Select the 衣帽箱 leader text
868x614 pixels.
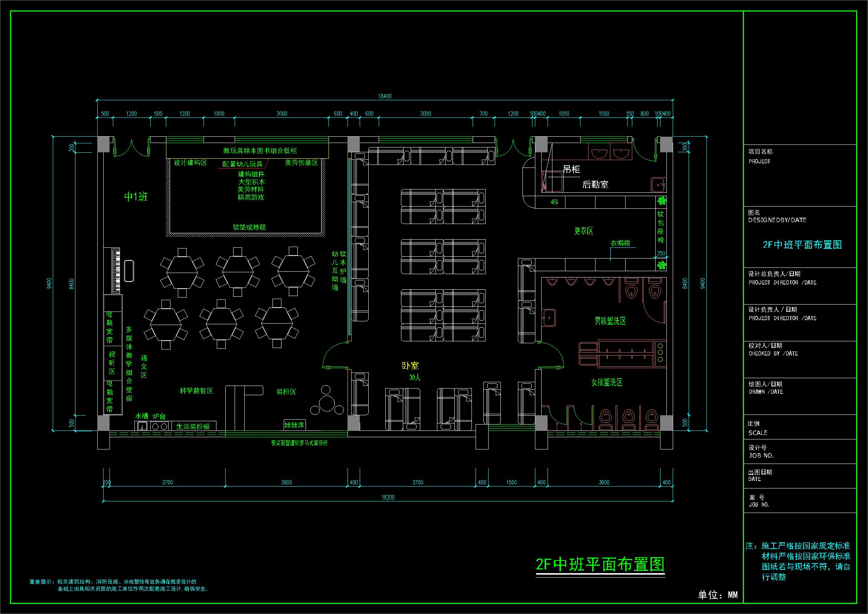620,243
